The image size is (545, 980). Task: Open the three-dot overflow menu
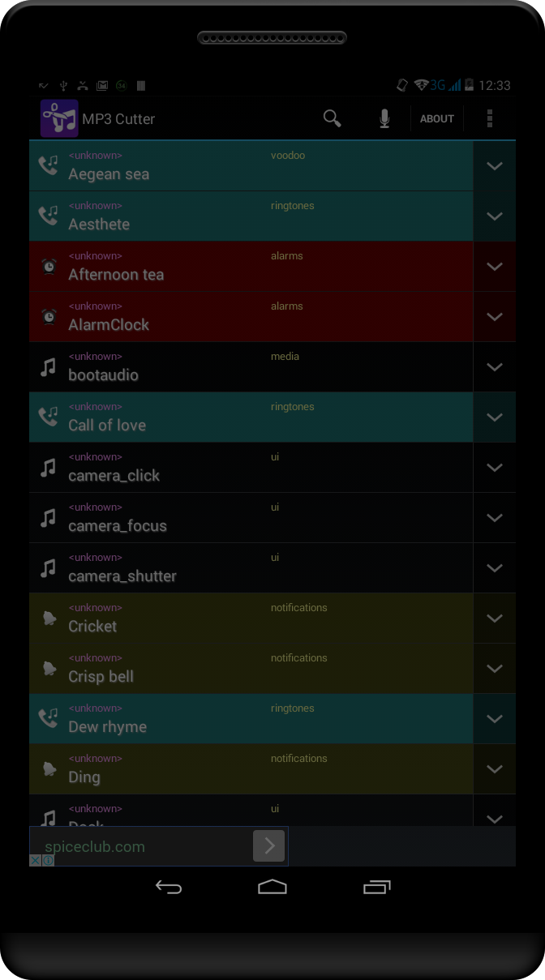(x=490, y=119)
